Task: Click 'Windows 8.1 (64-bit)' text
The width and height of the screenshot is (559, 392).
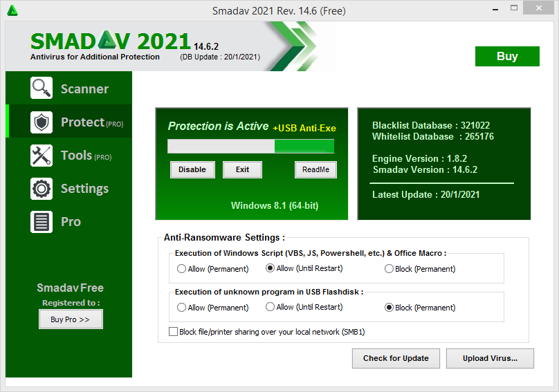Action: pos(275,205)
